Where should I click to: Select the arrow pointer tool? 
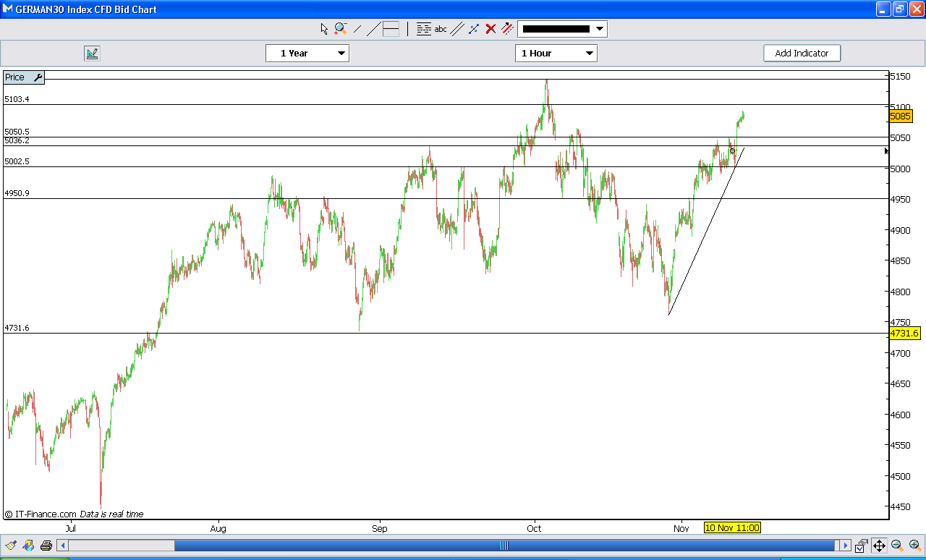[x=324, y=29]
